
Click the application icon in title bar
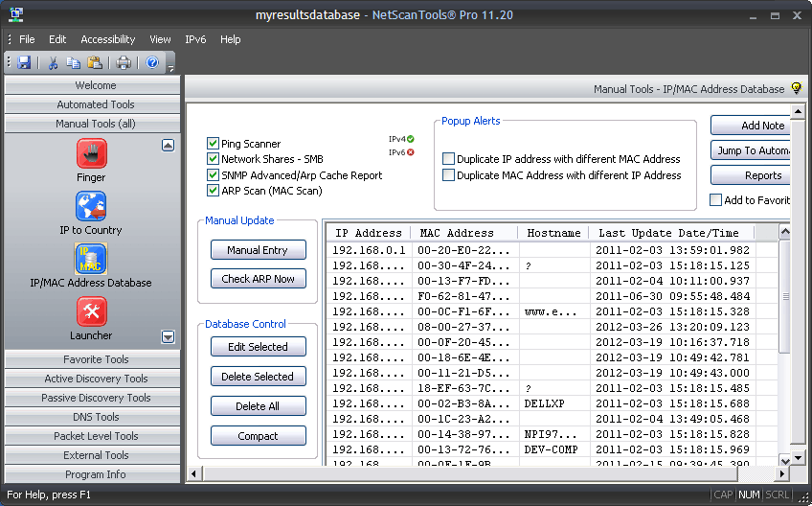pos(16,14)
